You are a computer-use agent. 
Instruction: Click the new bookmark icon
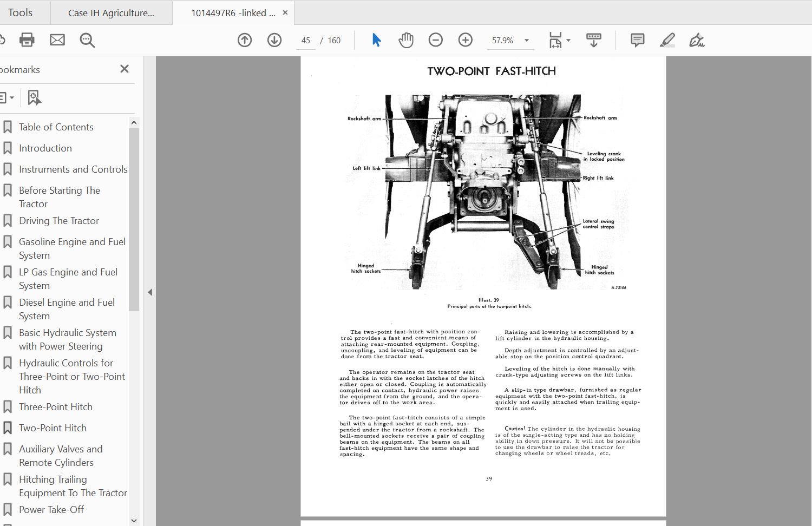click(34, 97)
